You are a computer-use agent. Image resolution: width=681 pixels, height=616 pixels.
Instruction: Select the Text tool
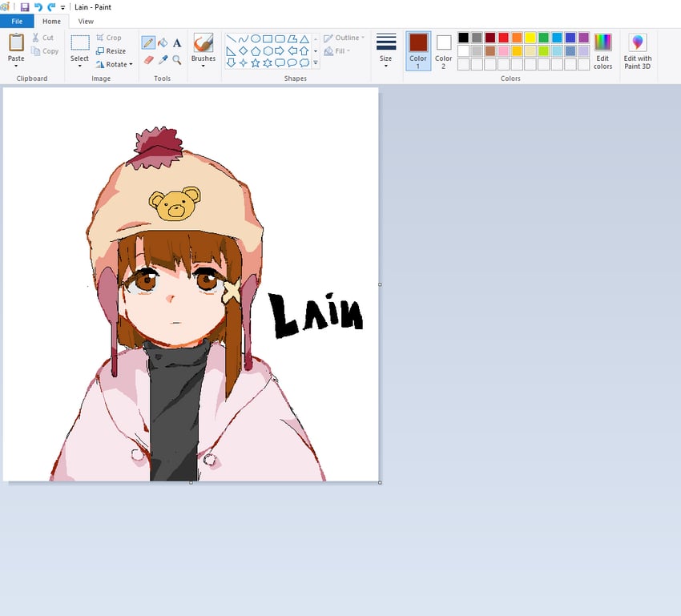pyautogui.click(x=177, y=42)
